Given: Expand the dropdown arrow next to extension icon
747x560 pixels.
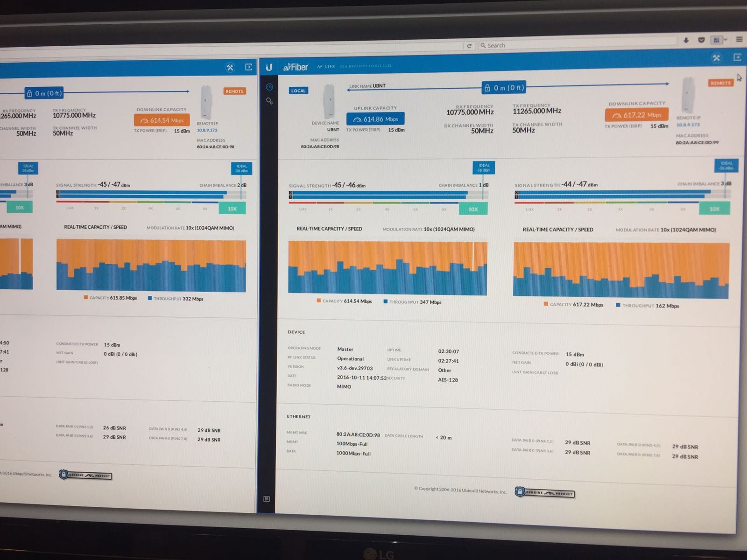Looking at the screenshot, I should [x=725, y=40].
